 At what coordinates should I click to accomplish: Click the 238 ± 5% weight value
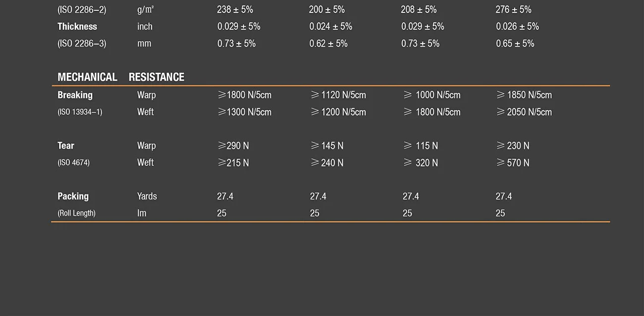point(235,9)
